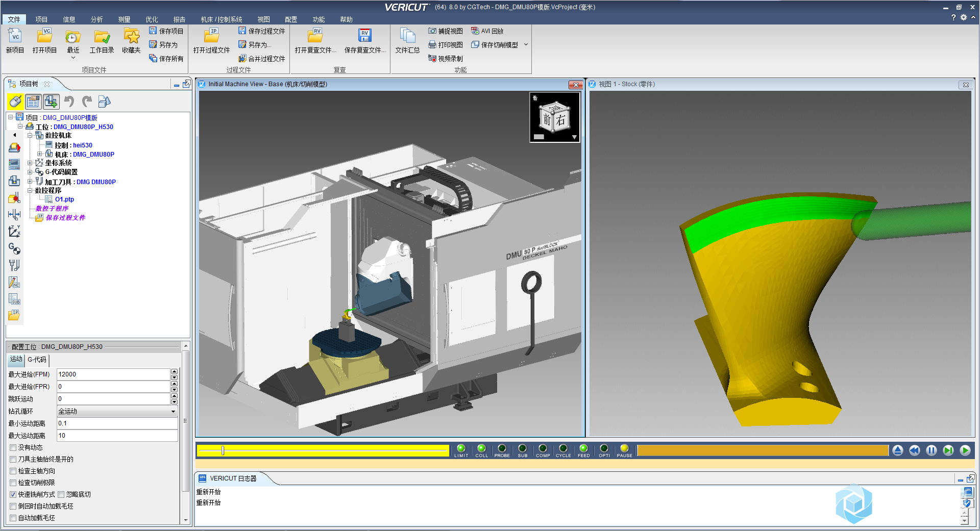
Task: Switch to the G-代码 tab
Action: tap(37, 360)
